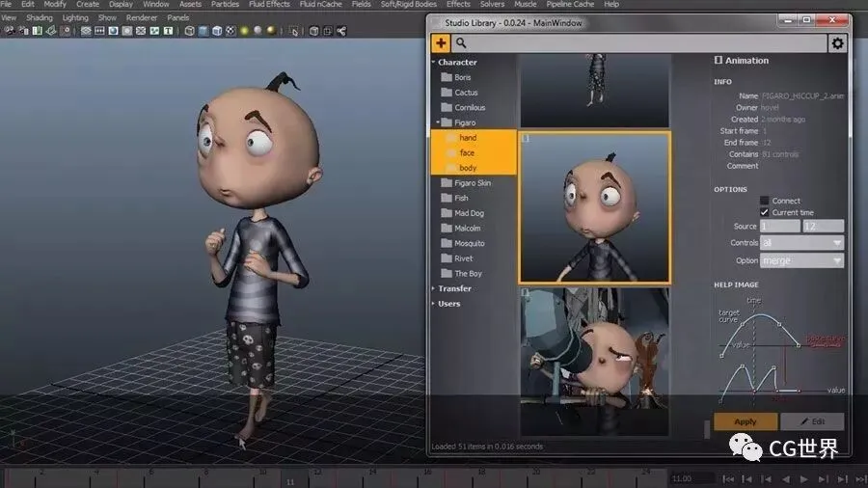Image resolution: width=868 pixels, height=488 pixels.
Task: Click the Apply button
Action: pyautogui.click(x=746, y=421)
